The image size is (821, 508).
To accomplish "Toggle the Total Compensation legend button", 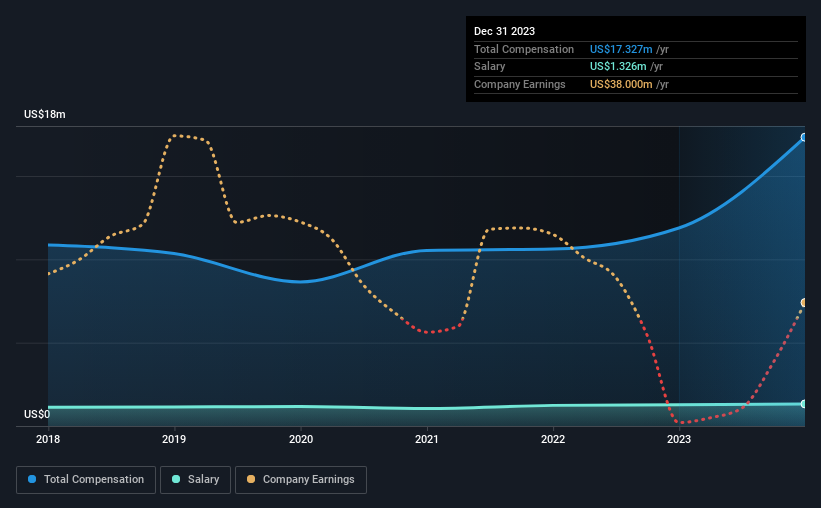I will [x=86, y=480].
